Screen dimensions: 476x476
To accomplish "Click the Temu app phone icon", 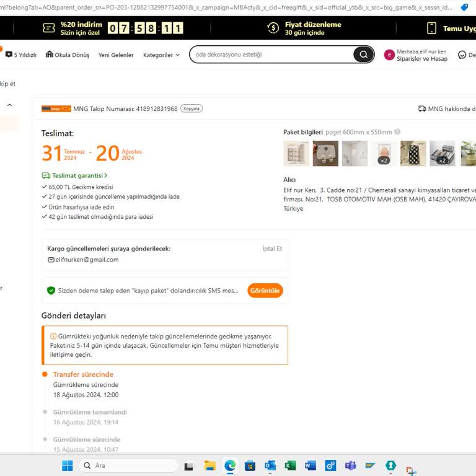I will coord(431,29).
